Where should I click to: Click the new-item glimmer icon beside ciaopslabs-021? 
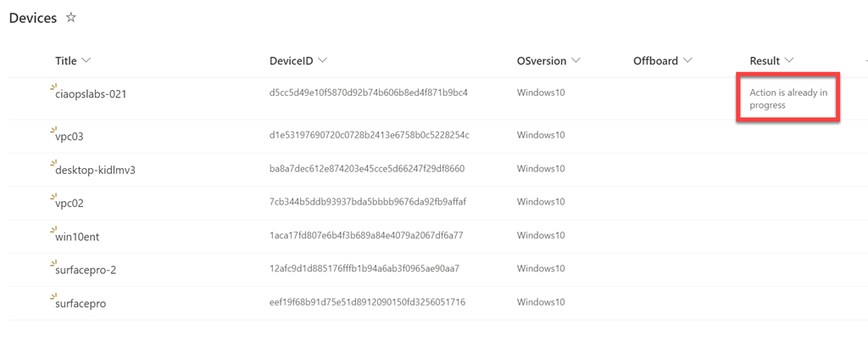pyautogui.click(x=53, y=87)
